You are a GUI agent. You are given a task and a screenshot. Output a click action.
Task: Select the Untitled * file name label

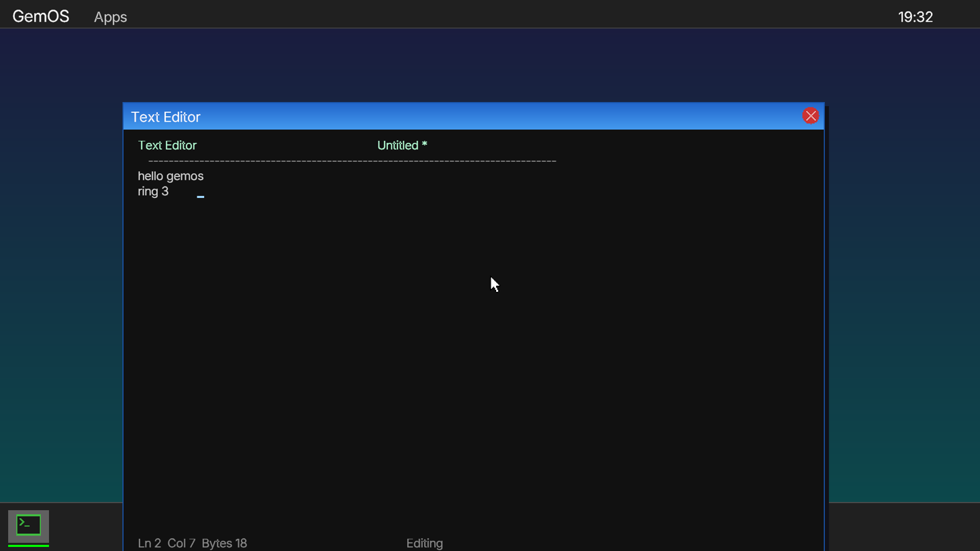[x=402, y=146]
